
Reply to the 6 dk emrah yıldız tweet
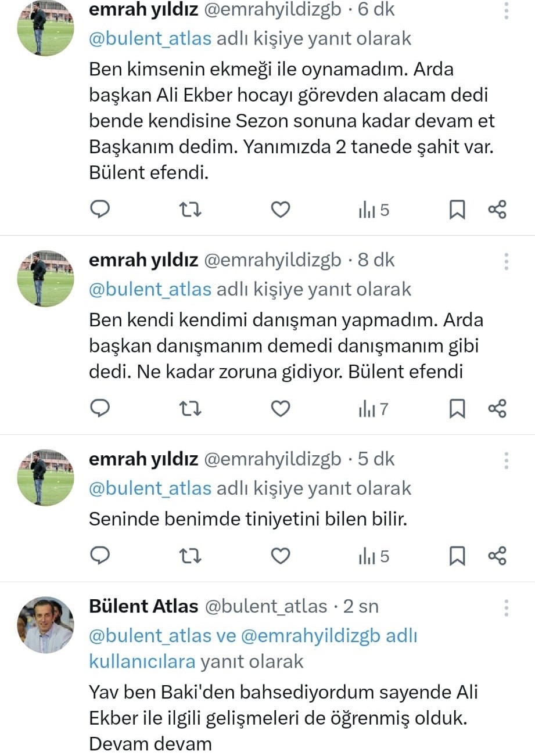click(100, 209)
